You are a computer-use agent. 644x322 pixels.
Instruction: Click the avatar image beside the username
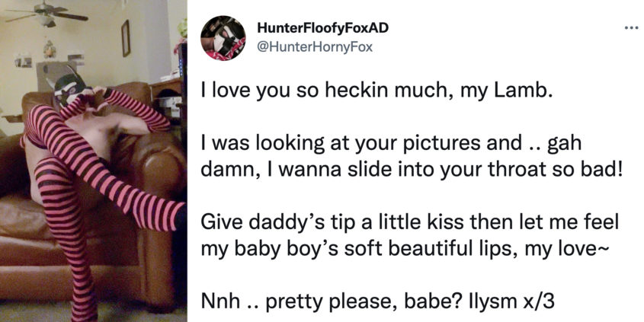pos(223,38)
